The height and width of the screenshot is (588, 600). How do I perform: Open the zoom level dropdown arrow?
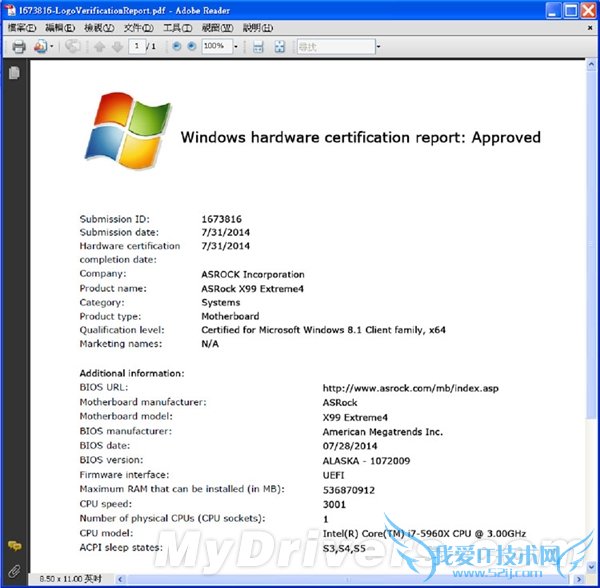[x=236, y=47]
